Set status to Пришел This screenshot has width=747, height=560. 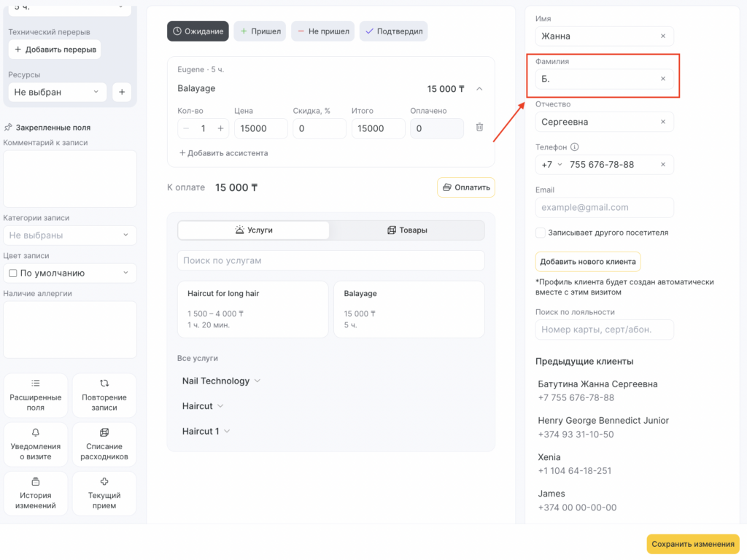tap(260, 31)
